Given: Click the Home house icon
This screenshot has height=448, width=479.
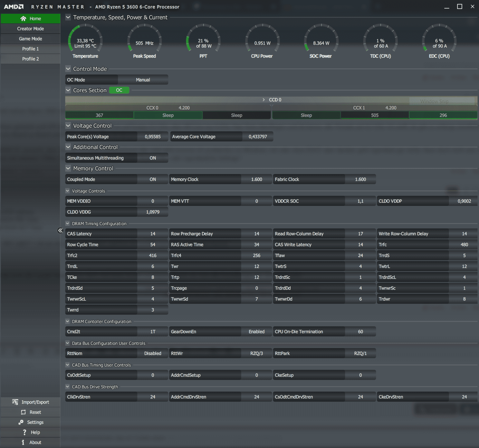Looking at the screenshot, I should (x=23, y=18).
